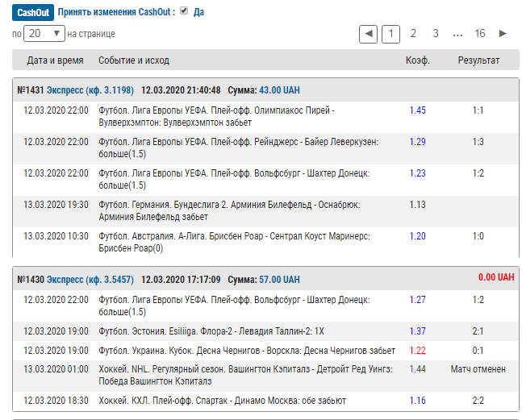Select the Брисбен Роар - Сентрал Коуст event
522x420 pixels.
pos(234,242)
